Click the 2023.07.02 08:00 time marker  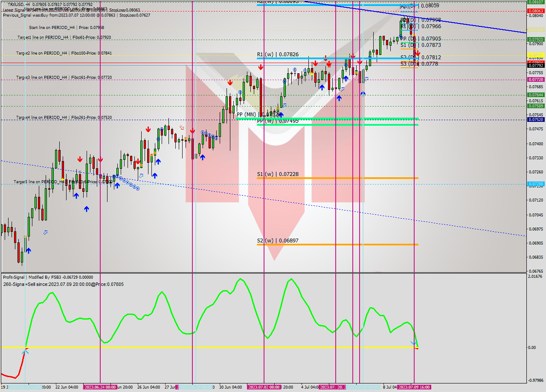point(264,387)
